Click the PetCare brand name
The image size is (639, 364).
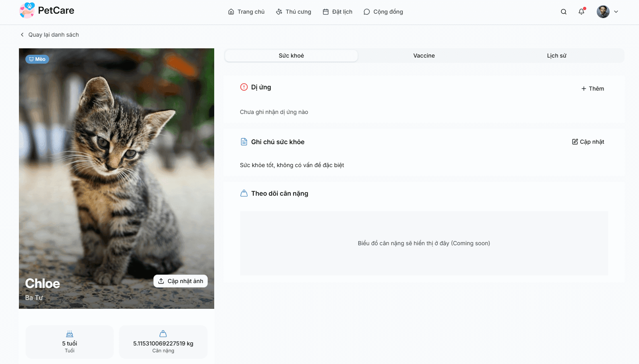coord(56,10)
